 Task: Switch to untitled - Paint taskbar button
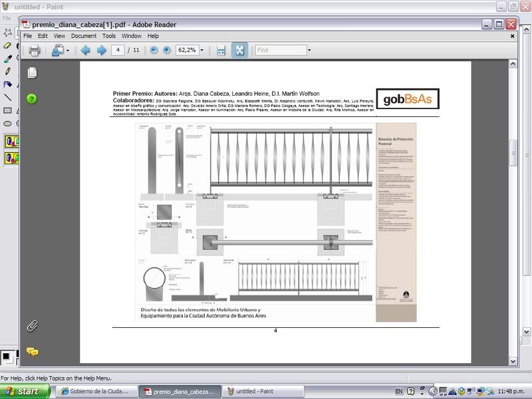(x=251, y=392)
